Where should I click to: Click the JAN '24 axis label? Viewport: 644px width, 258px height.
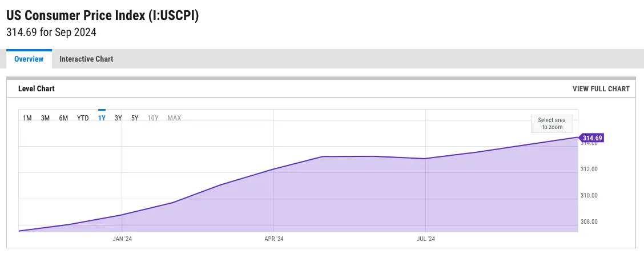(x=122, y=239)
